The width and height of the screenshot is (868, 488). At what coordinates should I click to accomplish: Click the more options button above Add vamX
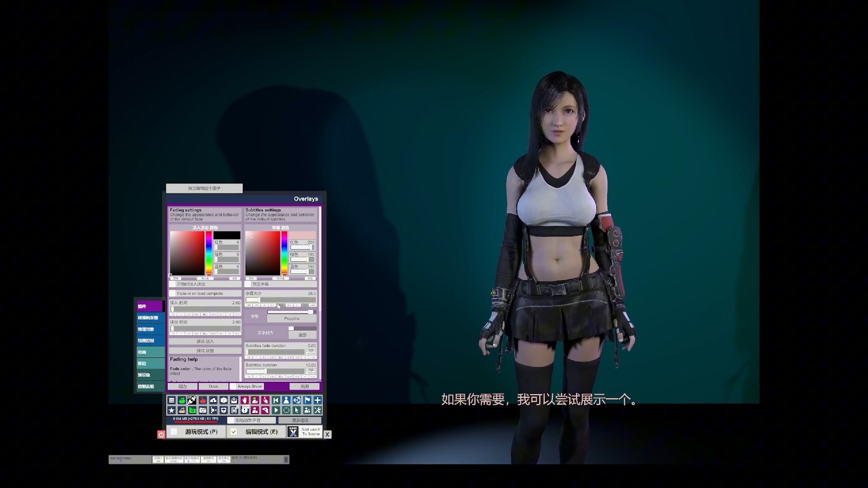pos(300,420)
